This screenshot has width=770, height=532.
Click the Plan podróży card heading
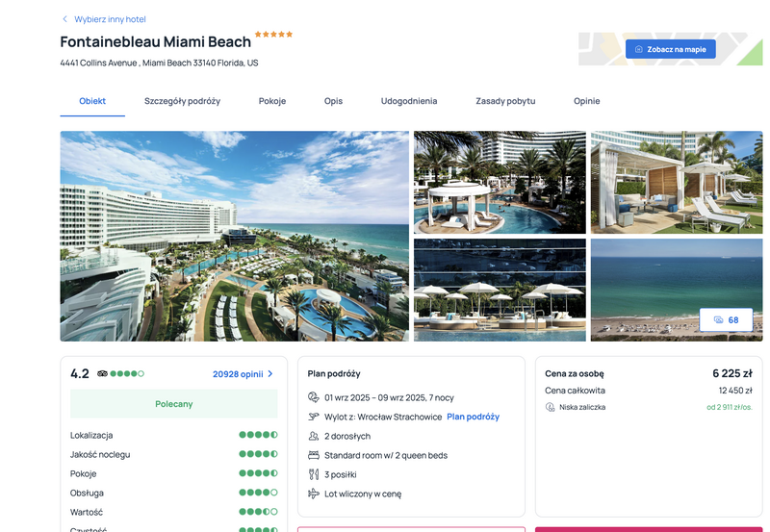334,373
